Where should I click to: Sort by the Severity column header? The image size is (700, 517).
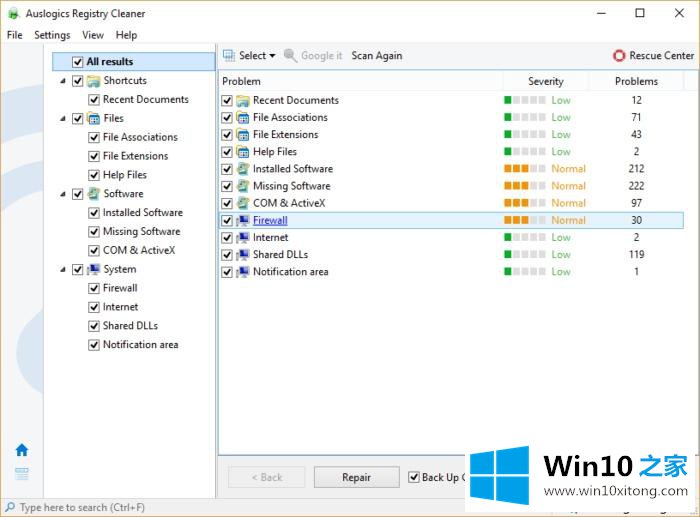point(546,81)
